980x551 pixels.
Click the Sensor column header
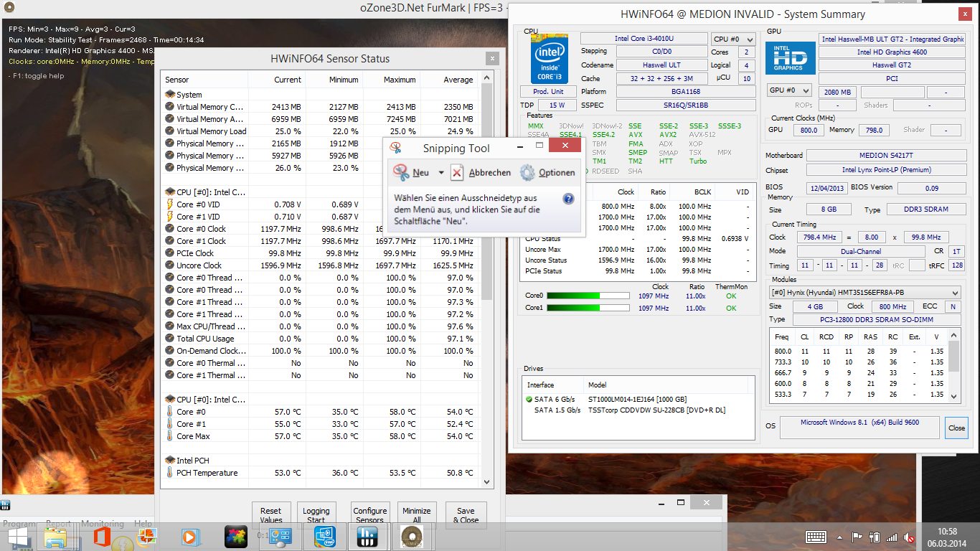pos(205,80)
